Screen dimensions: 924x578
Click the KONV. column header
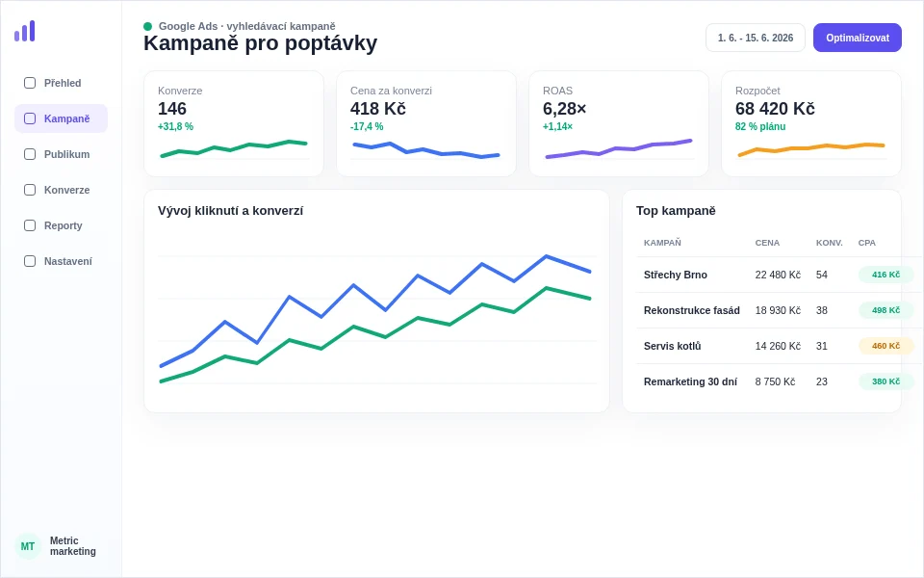coord(829,243)
